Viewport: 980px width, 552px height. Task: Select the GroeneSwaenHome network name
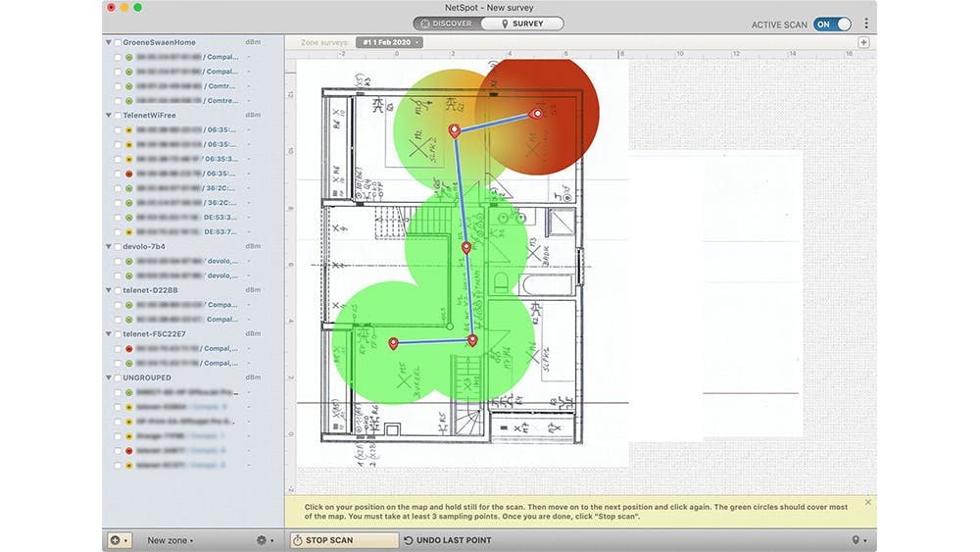click(x=160, y=42)
